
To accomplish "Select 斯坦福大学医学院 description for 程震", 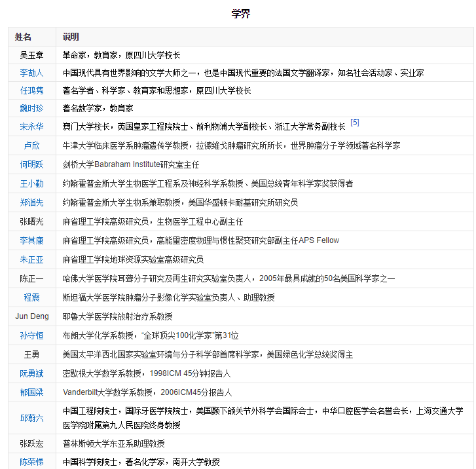I will point(168,297).
